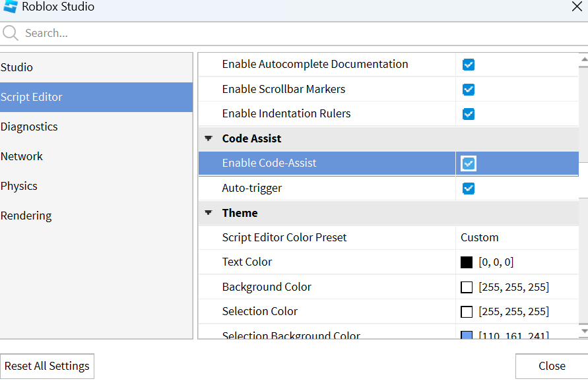Turn off Auto-trigger checkbox
588x381 pixels.
(x=469, y=189)
